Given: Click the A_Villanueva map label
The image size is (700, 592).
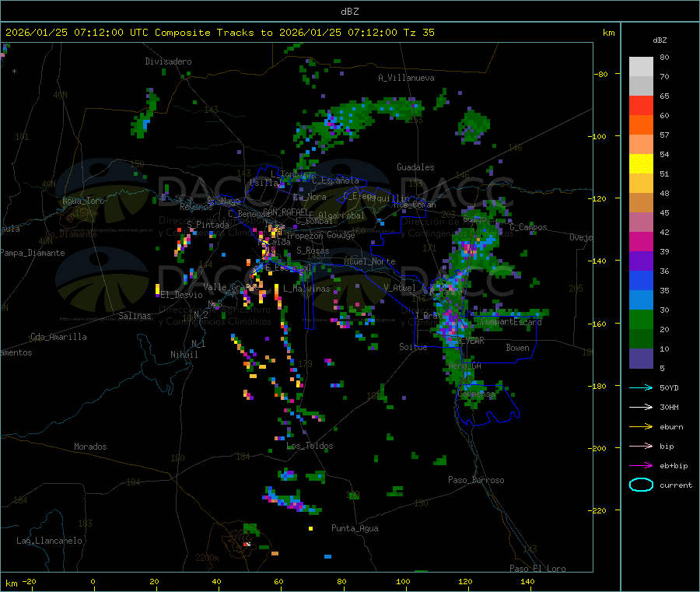Looking at the screenshot, I should click(x=406, y=78).
